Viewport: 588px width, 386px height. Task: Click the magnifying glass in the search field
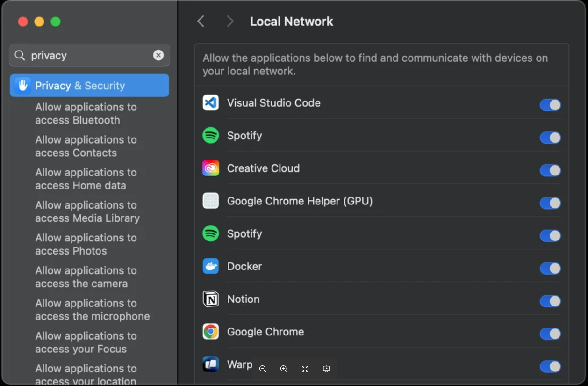pos(20,56)
